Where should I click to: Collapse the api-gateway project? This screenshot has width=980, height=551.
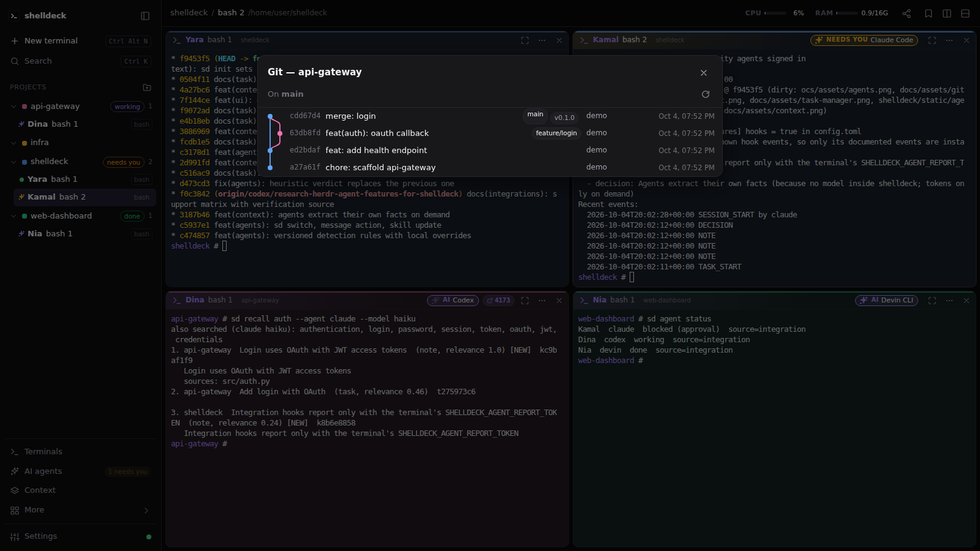[13, 107]
